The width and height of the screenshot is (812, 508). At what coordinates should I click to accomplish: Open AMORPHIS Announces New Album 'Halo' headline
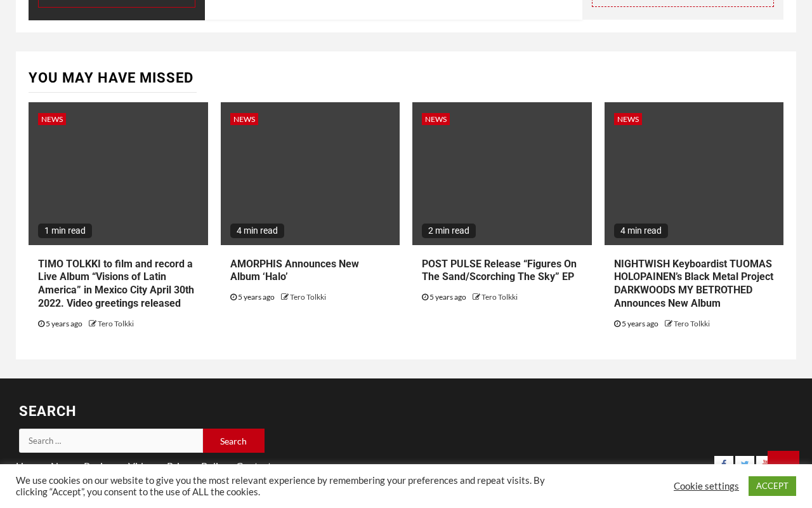point(294,271)
